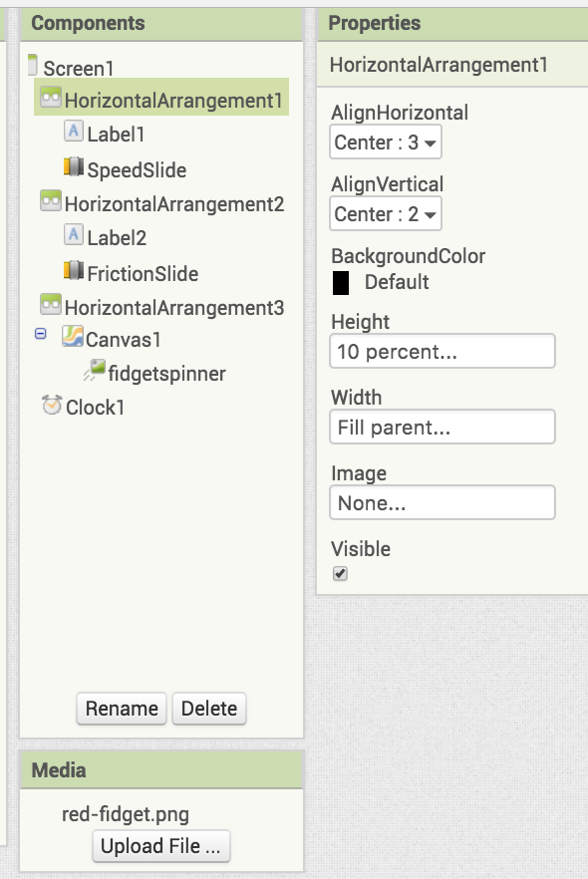This screenshot has height=879, width=588.
Task: Open the black BackgroundColor swatch
Action: pyautogui.click(x=341, y=283)
